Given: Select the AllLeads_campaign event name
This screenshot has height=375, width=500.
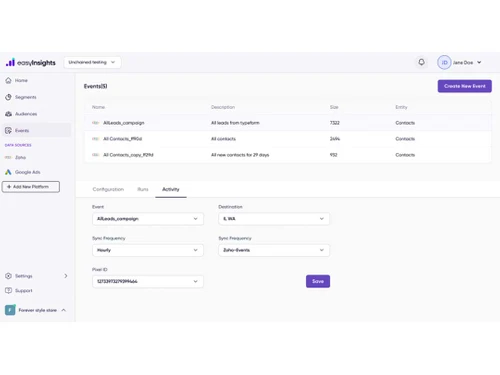Looking at the screenshot, I should (124, 123).
